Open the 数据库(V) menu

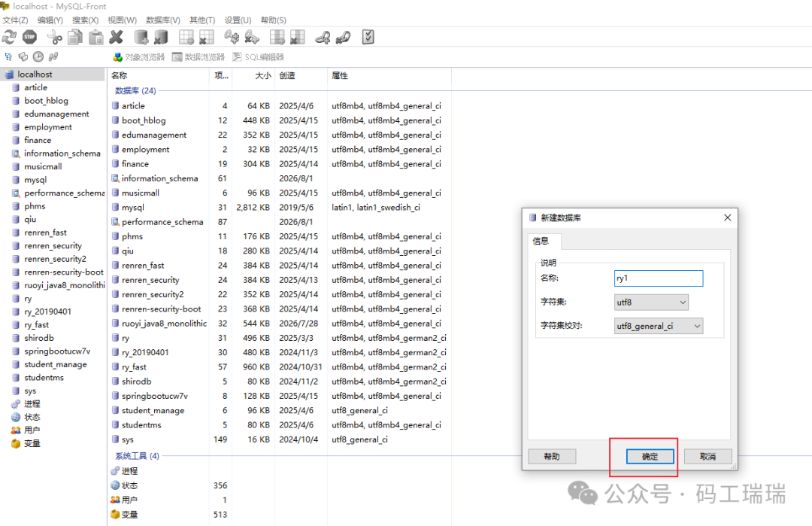pos(163,20)
